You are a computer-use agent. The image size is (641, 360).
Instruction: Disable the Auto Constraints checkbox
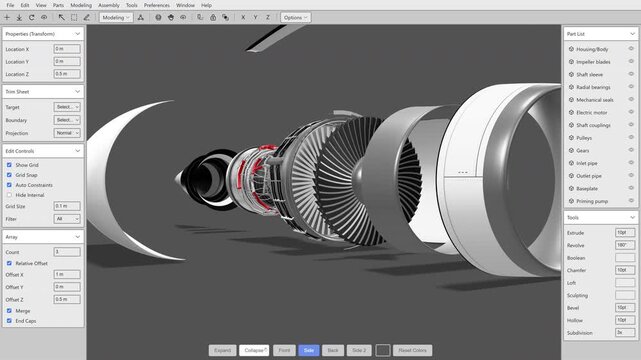[x=9, y=185]
